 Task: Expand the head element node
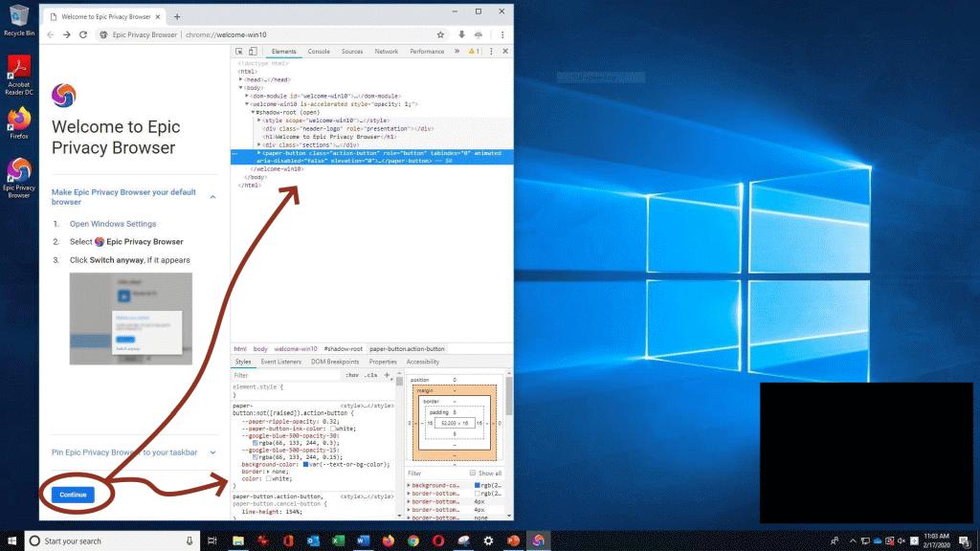pos(240,80)
